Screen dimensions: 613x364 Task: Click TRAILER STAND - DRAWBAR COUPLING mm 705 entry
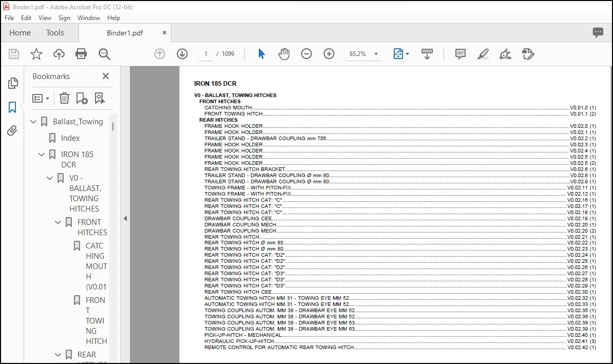[400, 139]
